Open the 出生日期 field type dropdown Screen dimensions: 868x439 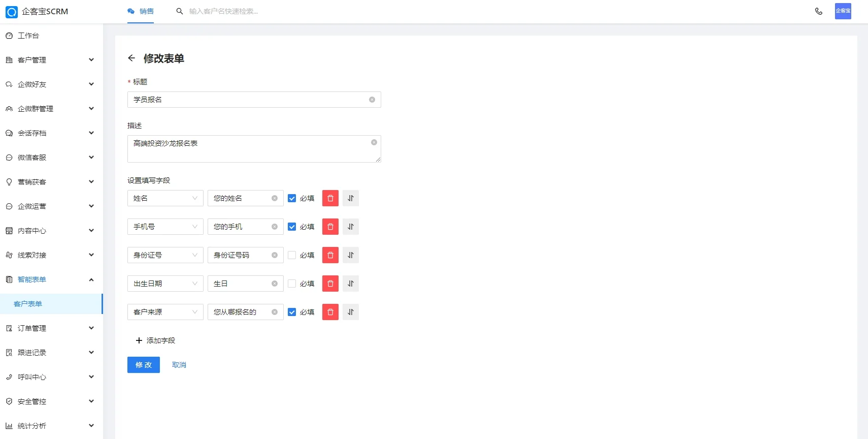click(x=165, y=284)
